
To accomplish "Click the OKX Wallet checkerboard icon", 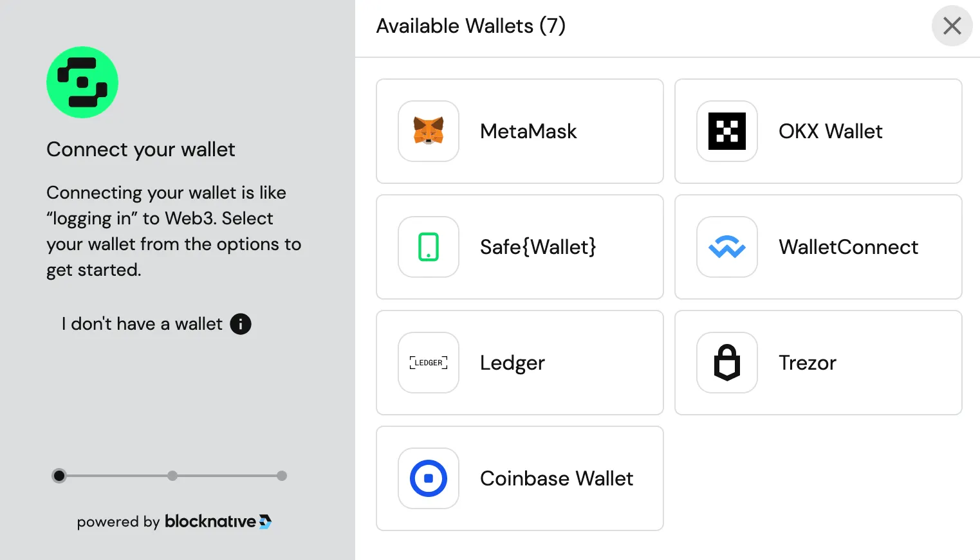I will coord(727,131).
